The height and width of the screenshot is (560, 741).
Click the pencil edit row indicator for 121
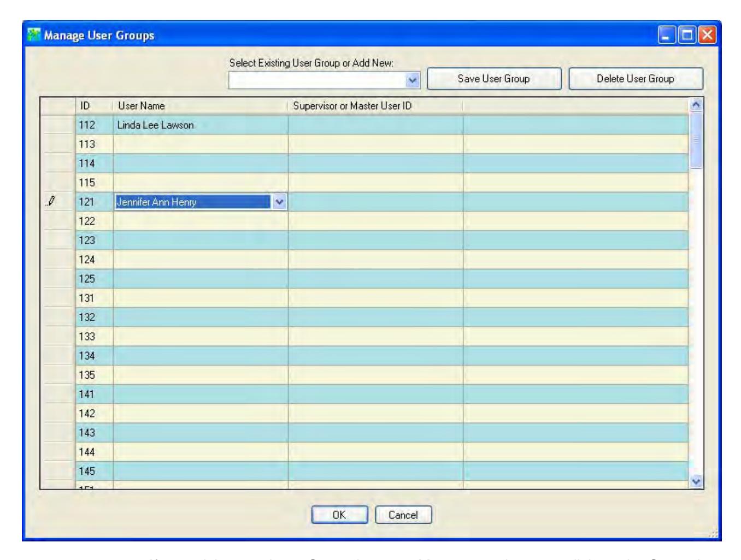[51, 202]
